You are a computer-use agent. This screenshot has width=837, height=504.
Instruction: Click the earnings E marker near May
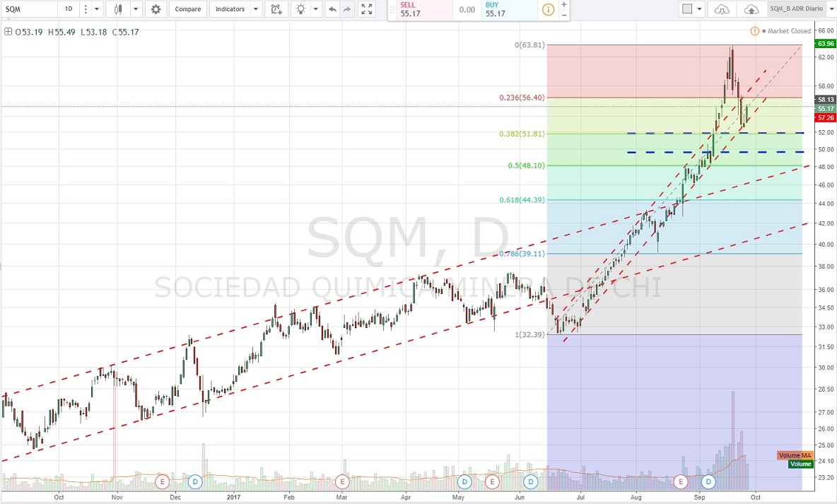pyautogui.click(x=492, y=482)
